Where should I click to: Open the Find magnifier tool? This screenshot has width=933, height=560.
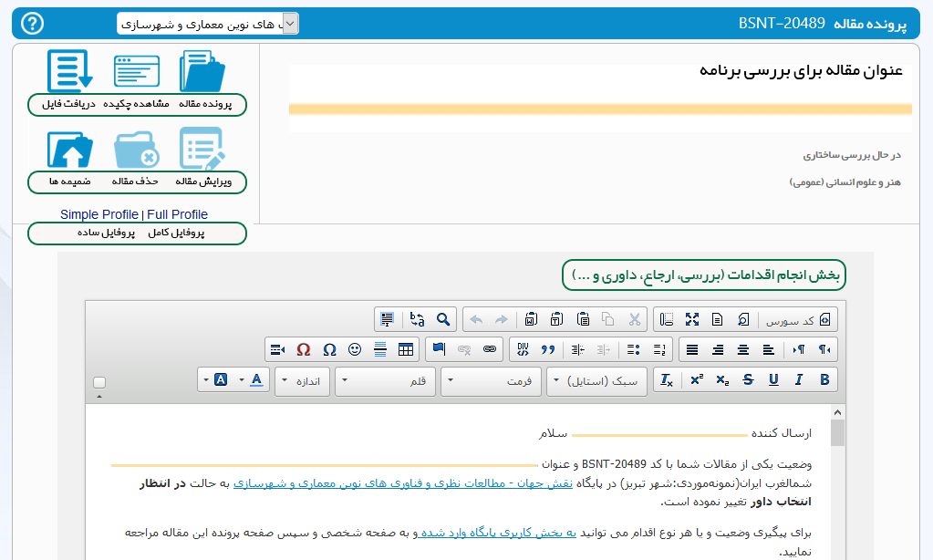442,319
